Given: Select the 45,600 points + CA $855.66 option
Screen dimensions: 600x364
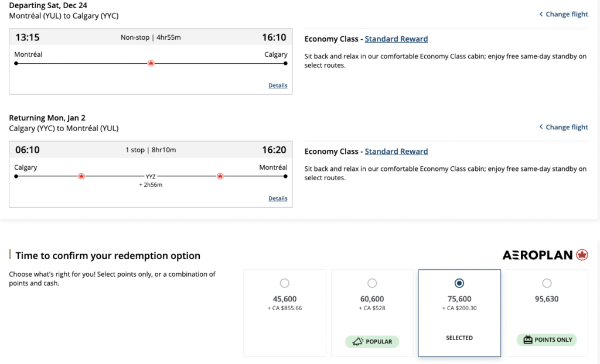Looking at the screenshot, I should (284, 283).
